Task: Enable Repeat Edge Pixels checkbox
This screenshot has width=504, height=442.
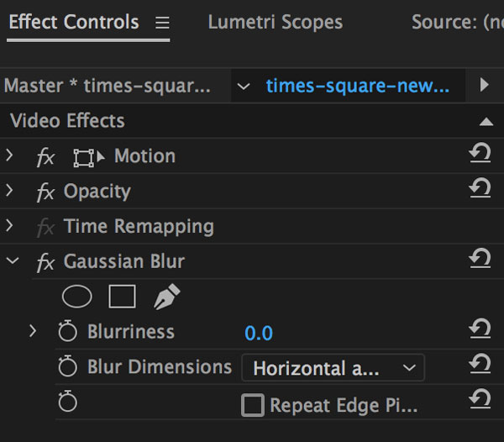Action: 253,405
